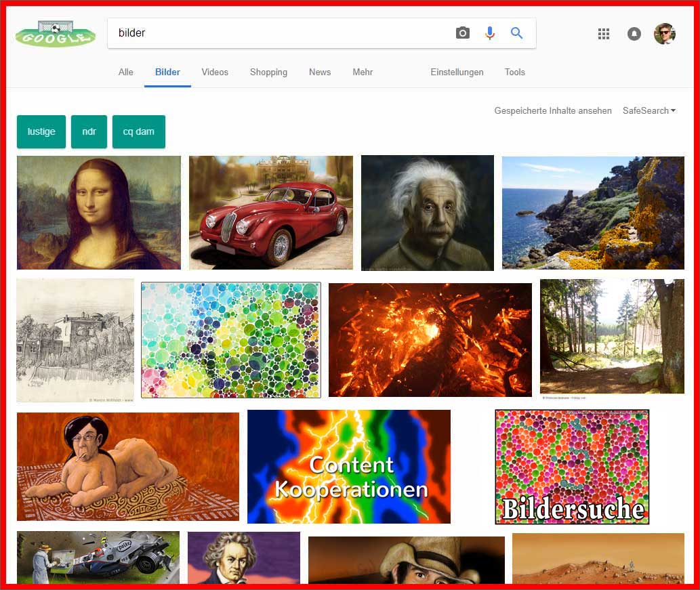
Task: Open the race car painting image
Action: (x=98, y=557)
